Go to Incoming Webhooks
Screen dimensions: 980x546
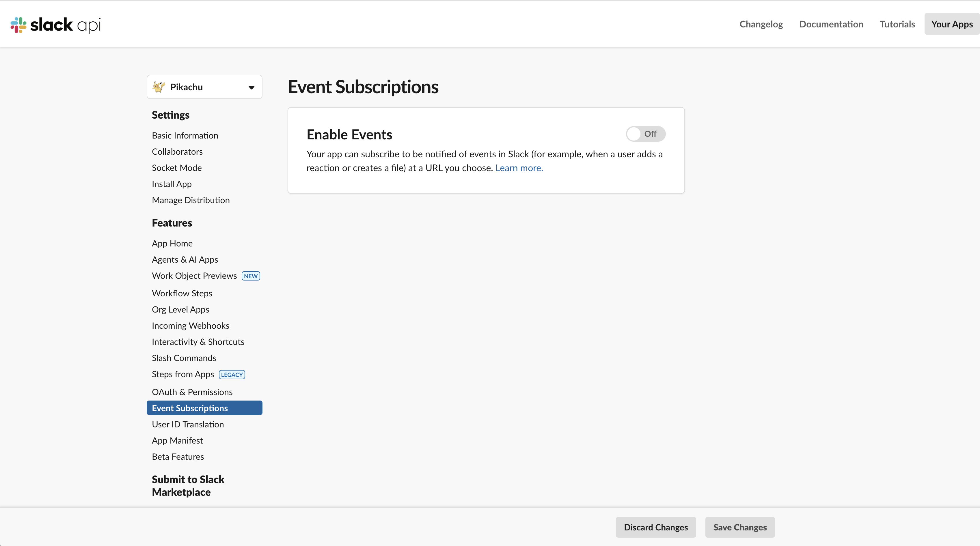[191, 326]
